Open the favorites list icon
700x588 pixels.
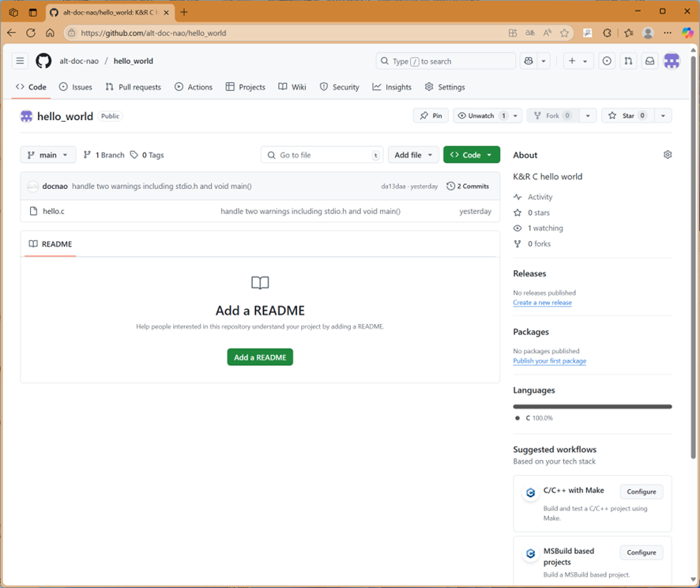point(629,32)
